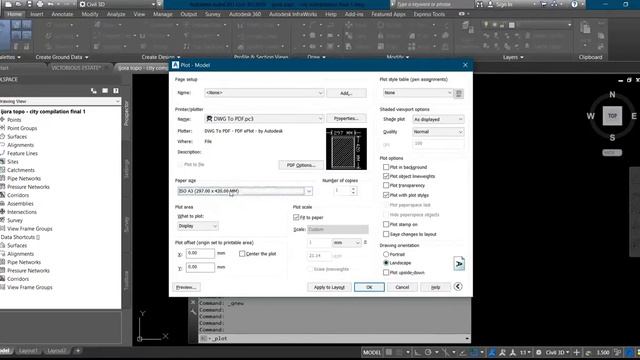Open the Settings vertical tab in Toolspace
Image resolution: width=640 pixels, height=360 pixels.
[127, 169]
